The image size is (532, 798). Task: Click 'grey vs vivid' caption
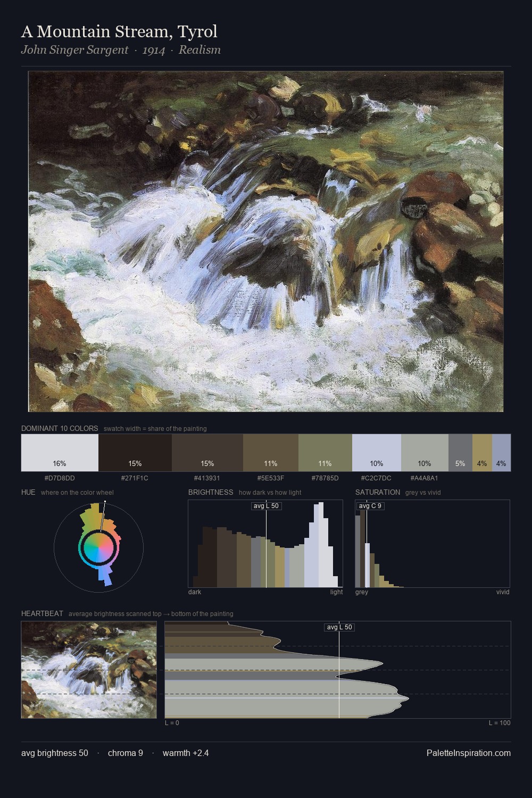pyautogui.click(x=423, y=493)
